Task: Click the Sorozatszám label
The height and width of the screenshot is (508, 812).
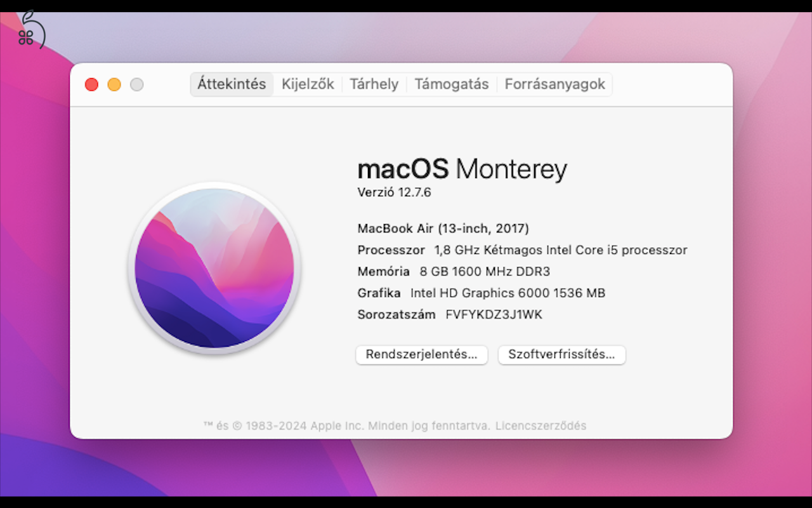Action: [x=396, y=314]
